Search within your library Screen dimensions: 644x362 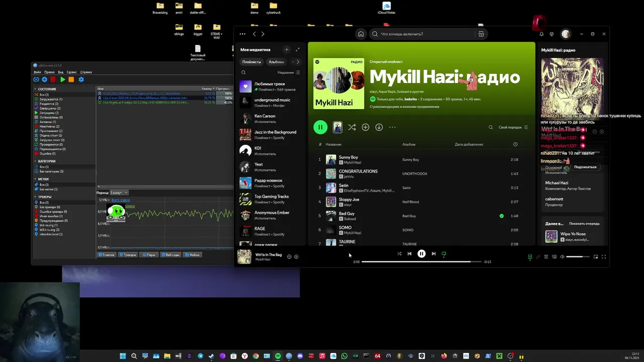click(x=244, y=72)
